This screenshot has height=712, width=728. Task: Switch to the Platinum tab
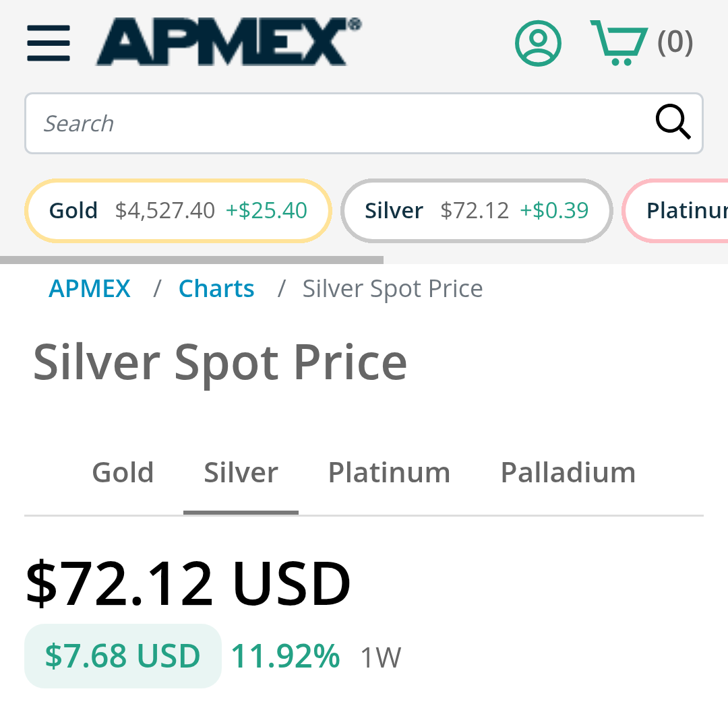(x=389, y=472)
